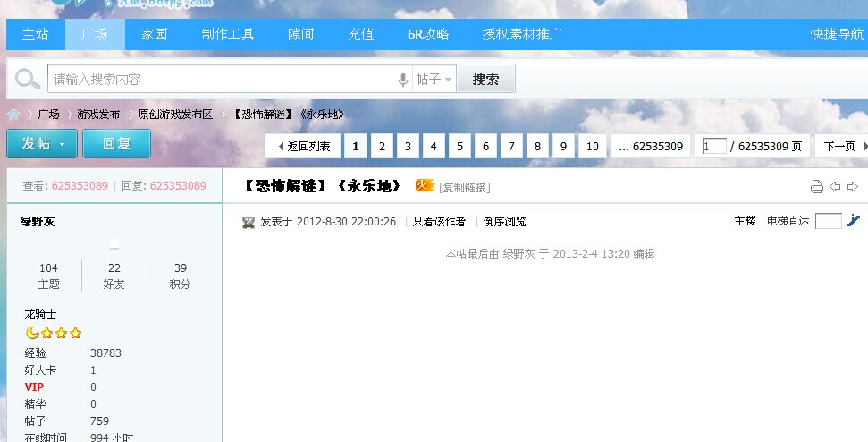Click 原创游戏发布区 in the breadcrumb
The image size is (868, 442).
click(175, 115)
